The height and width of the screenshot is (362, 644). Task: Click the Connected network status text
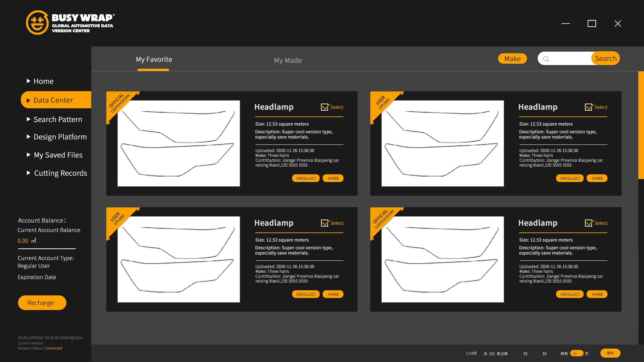point(53,348)
